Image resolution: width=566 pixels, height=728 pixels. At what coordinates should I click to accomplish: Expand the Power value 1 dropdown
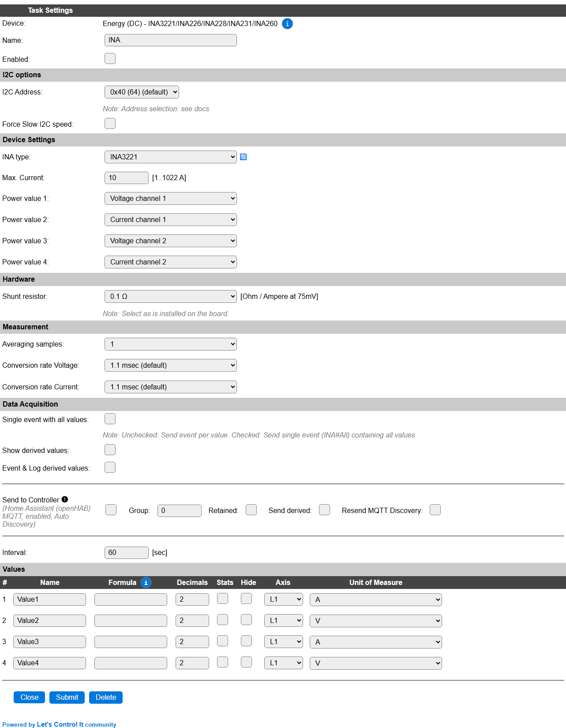click(x=171, y=199)
